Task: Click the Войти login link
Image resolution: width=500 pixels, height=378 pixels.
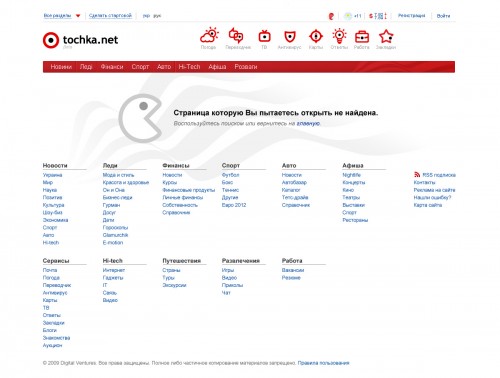Action: 443,16
